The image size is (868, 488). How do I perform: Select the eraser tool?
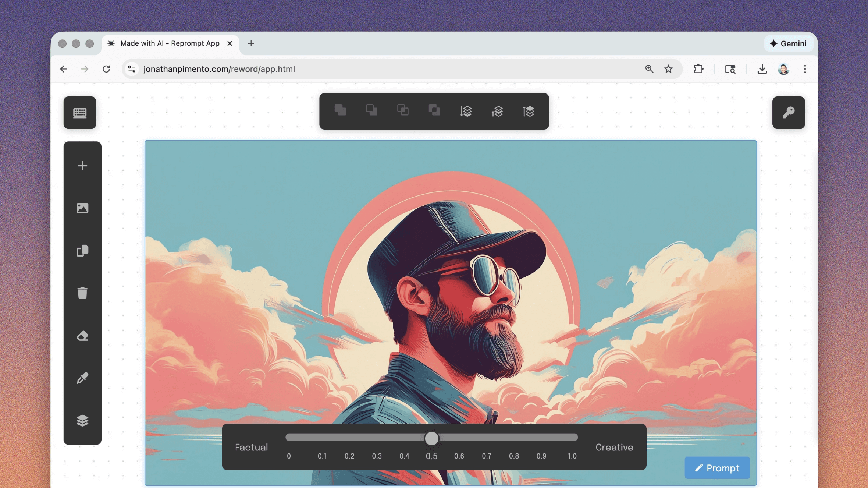82,336
